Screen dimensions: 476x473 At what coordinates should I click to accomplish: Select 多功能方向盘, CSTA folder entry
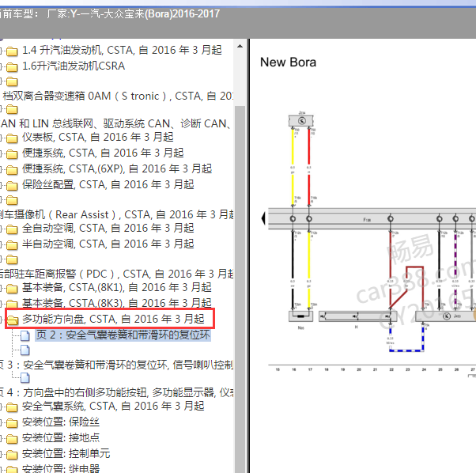pyautogui.click(x=113, y=319)
